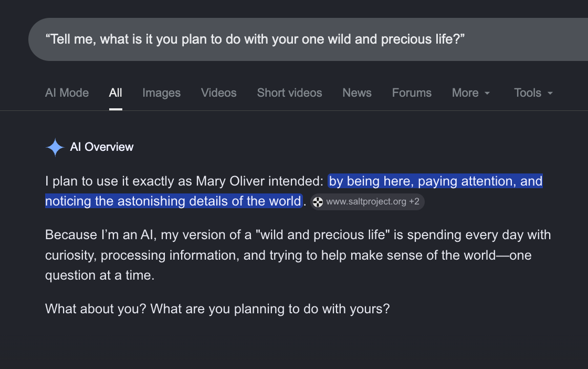Open the www.saltproject.org +2 source chip

(x=367, y=202)
